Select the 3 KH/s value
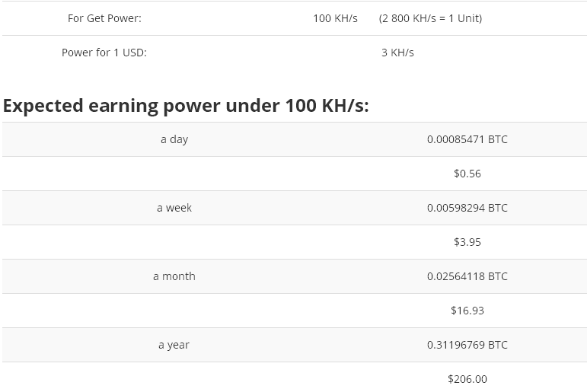The width and height of the screenshot is (587, 392). pos(397,53)
